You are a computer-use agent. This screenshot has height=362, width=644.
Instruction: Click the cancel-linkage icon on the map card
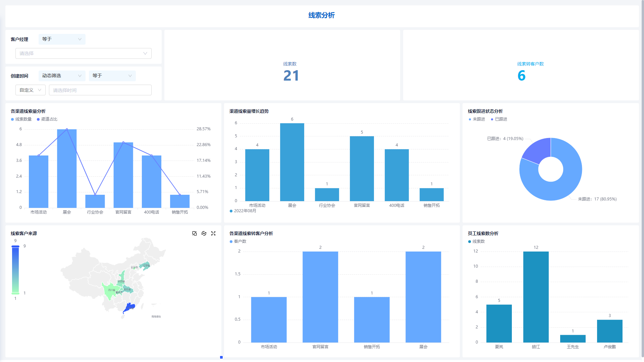tap(195, 233)
